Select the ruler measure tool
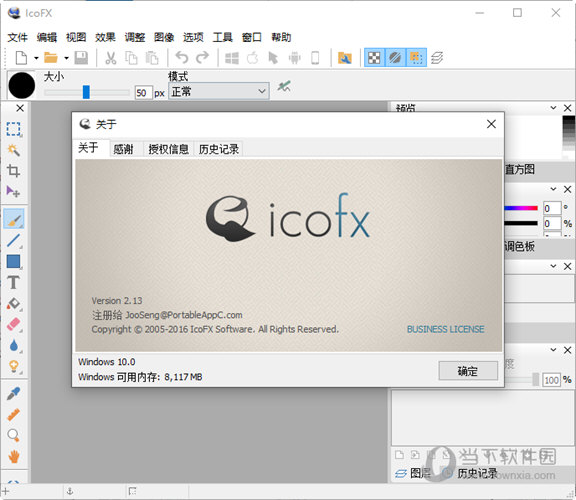Image resolution: width=576 pixels, height=500 pixels. click(x=14, y=414)
